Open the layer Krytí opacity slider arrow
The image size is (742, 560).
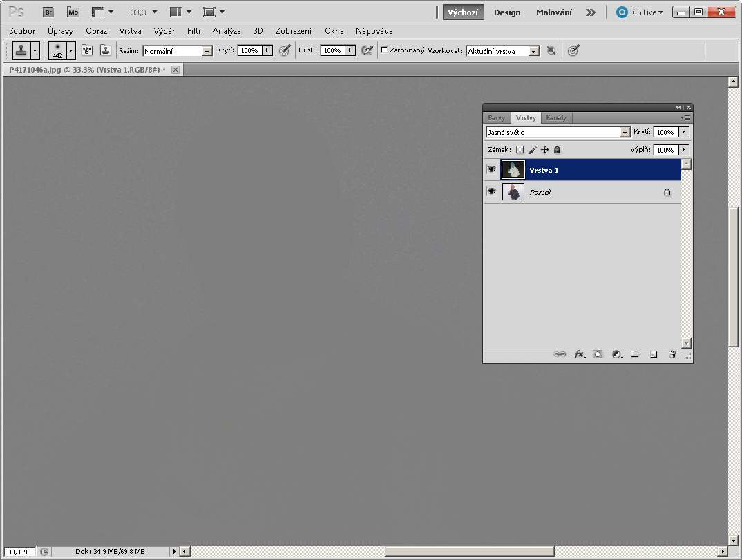pos(683,132)
